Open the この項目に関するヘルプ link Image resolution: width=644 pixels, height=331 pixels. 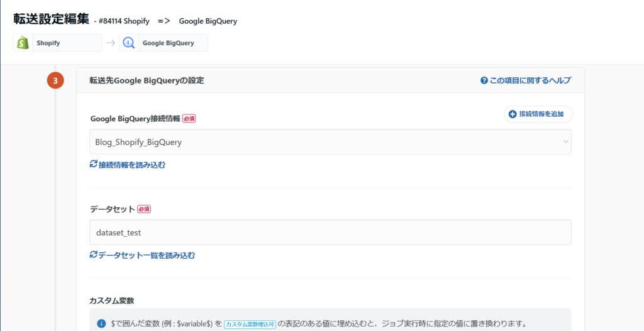[x=530, y=80]
